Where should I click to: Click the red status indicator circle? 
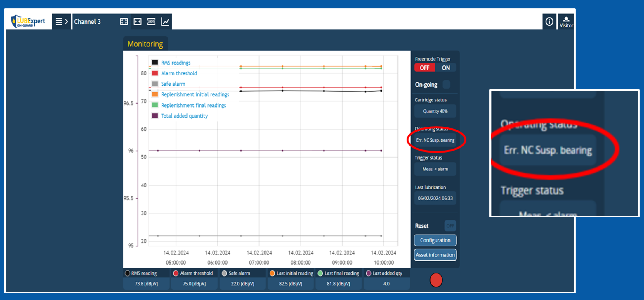pos(436,280)
